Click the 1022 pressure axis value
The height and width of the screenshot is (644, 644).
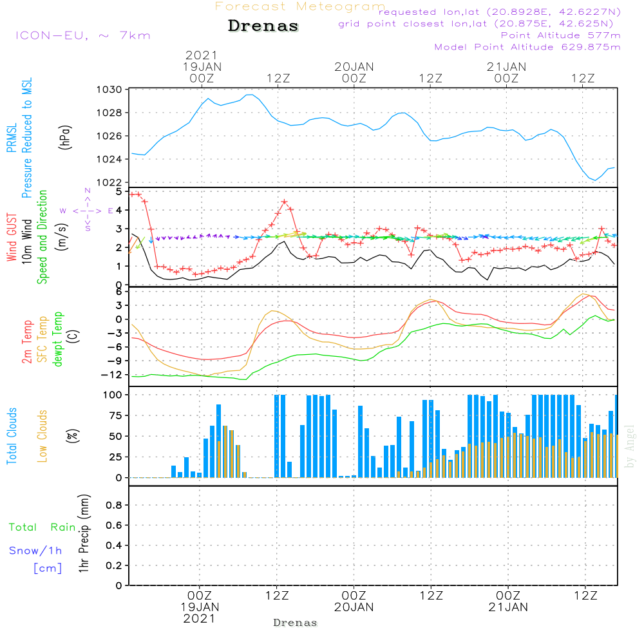coord(109,182)
